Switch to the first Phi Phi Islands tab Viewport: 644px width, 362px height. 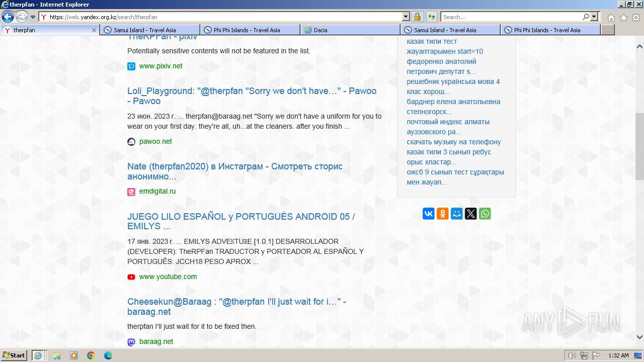point(250,30)
